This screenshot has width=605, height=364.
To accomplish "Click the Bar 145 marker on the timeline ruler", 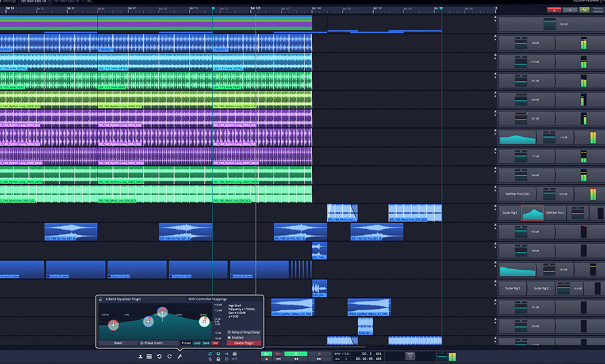I will (x=317, y=8).
